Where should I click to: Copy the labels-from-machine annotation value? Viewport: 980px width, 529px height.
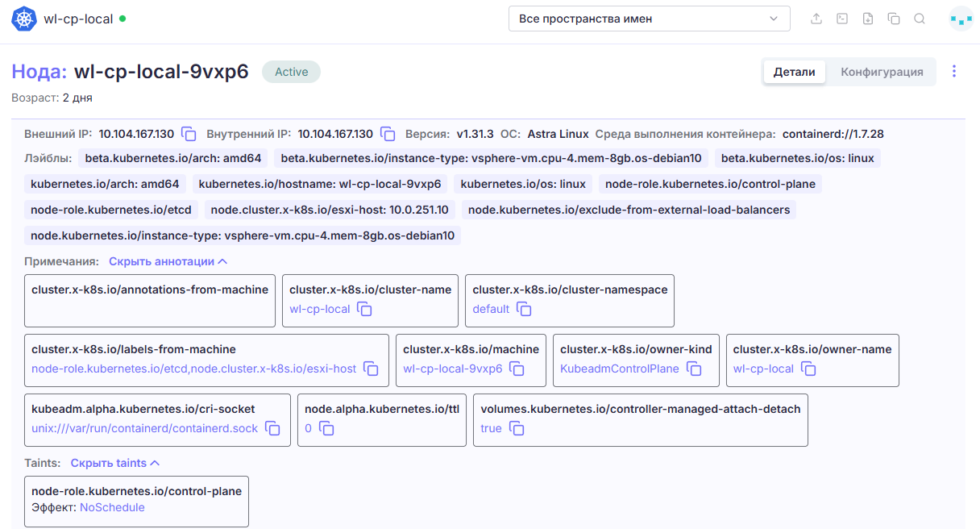371,369
